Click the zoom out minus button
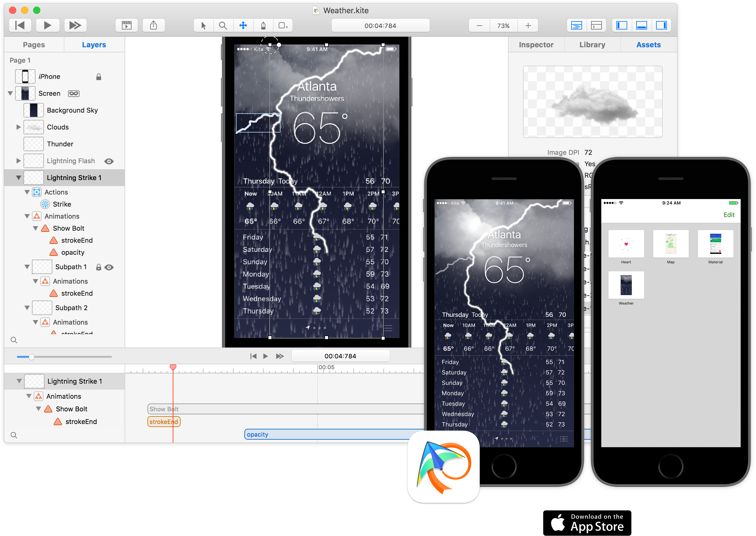The width and height of the screenshot is (756, 536). pyautogui.click(x=479, y=25)
